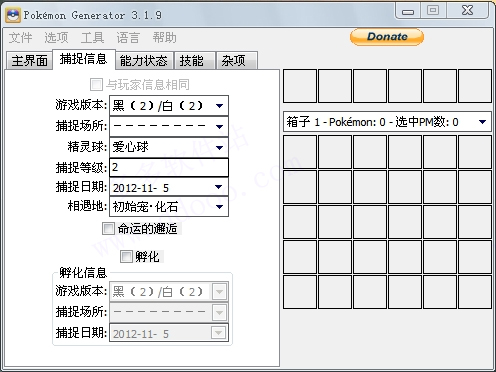This screenshot has width=496, height=372.
Task: Select the last slot in box grid's bottom row
Action: 475,292
